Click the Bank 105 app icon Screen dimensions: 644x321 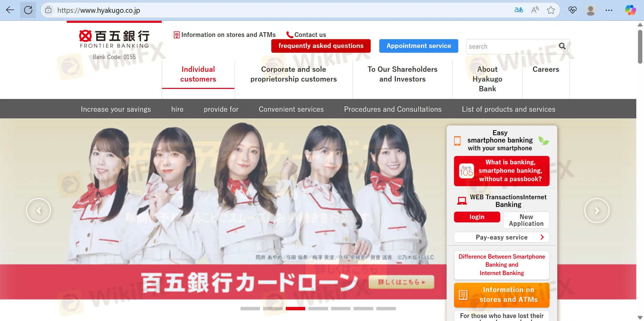pos(466,171)
